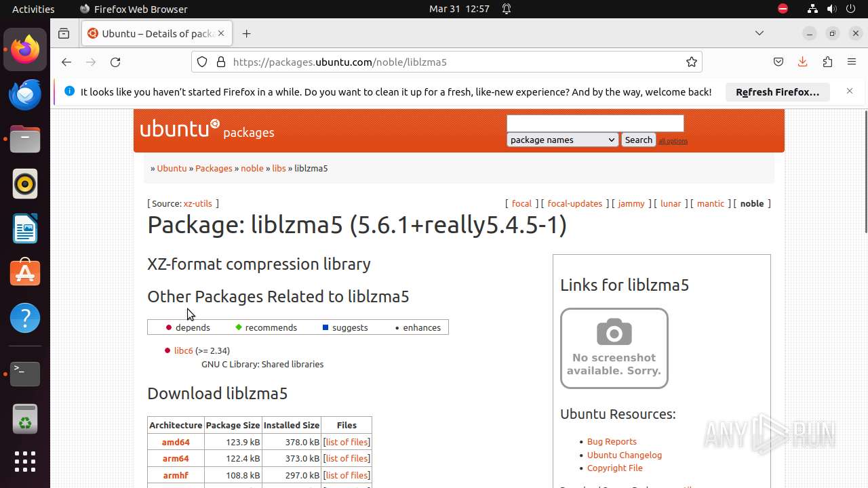
Task: Switch to the jammy release
Action: pos(631,203)
